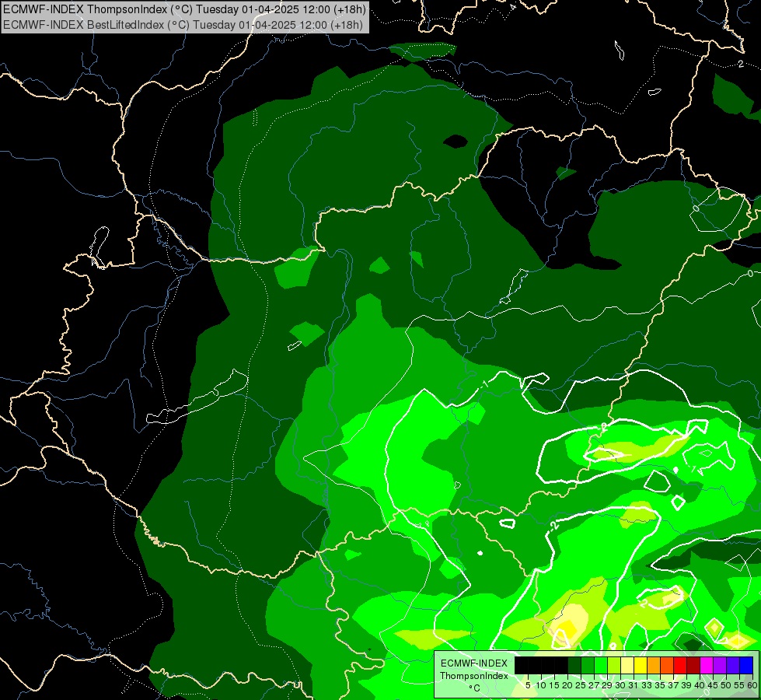
Task: Choose the bright red 37–39 legend swatch
Action: (x=680, y=666)
